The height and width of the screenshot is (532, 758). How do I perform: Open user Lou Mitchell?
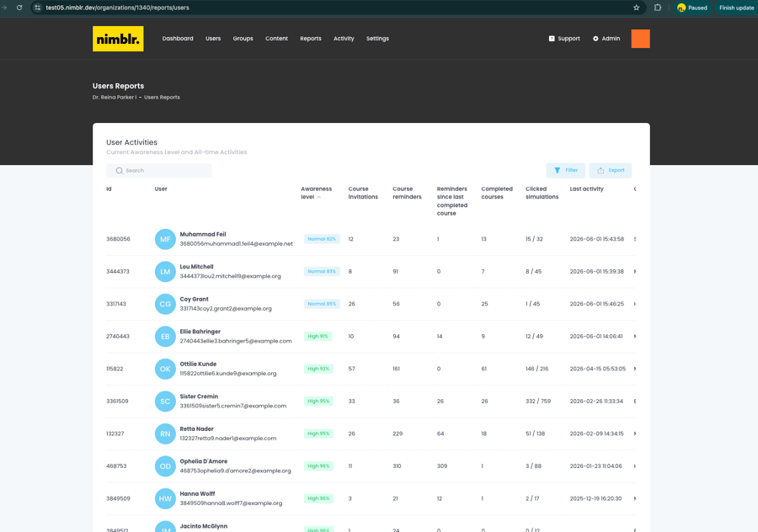tap(197, 267)
